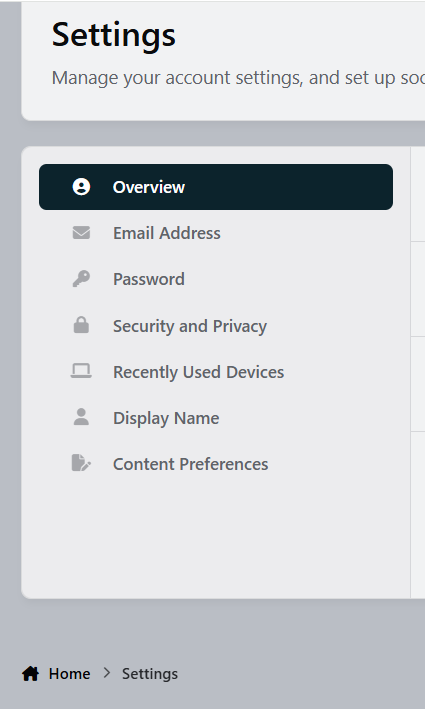Click the 'Manage your account settings' description text
The height and width of the screenshot is (709, 425).
click(x=238, y=78)
